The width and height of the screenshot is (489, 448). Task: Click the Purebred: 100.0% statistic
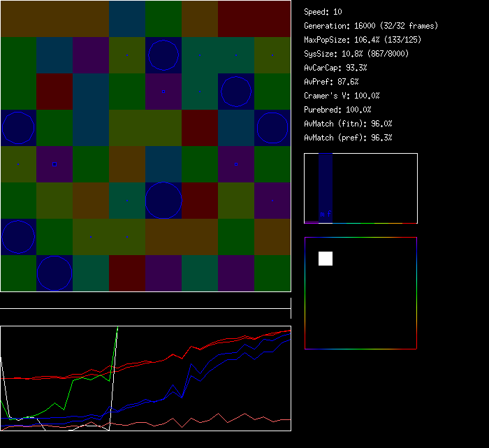tap(337, 110)
